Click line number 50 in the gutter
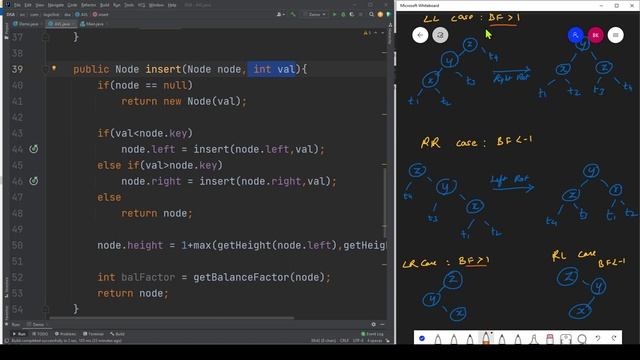 coord(17,245)
